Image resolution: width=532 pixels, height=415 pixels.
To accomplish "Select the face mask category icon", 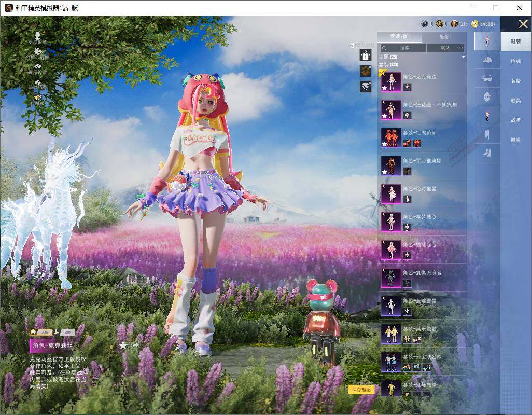I will (487, 97).
